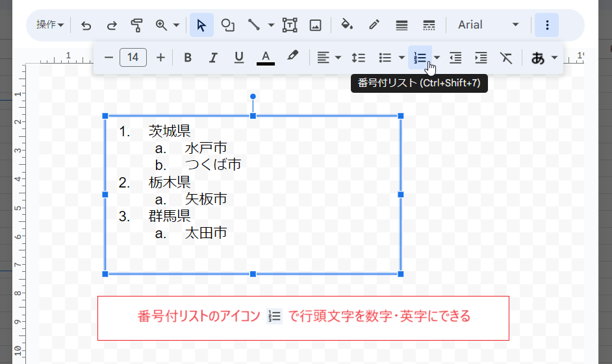Viewport: 612px width, 364px height.
Task: Expand the bulleted list dropdown arrow
Action: (x=402, y=58)
